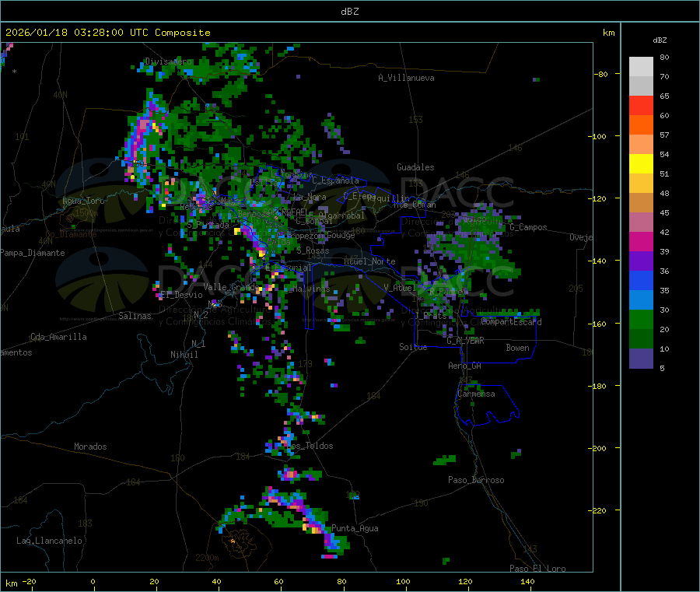Viewport: 700px width, 592px height.
Task: Click the dBZ title at the top center
Action: [349, 12]
